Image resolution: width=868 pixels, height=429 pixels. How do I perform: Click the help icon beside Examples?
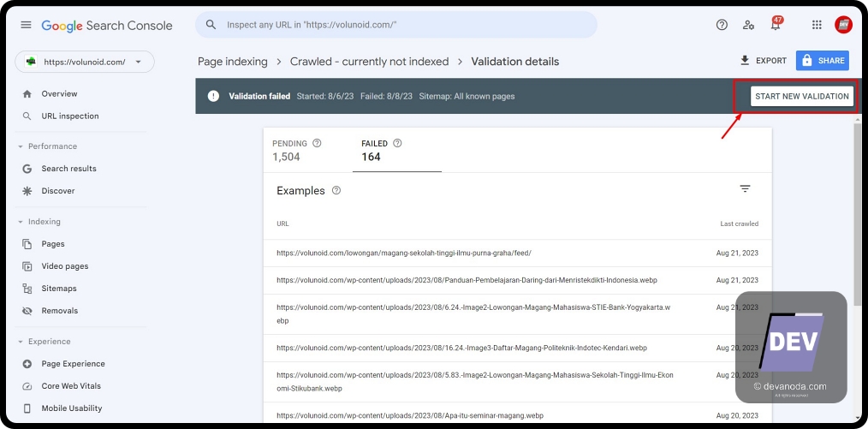click(x=336, y=190)
